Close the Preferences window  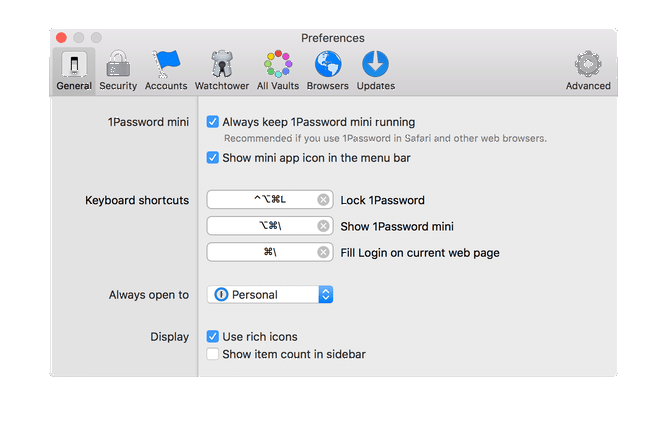click(61, 38)
